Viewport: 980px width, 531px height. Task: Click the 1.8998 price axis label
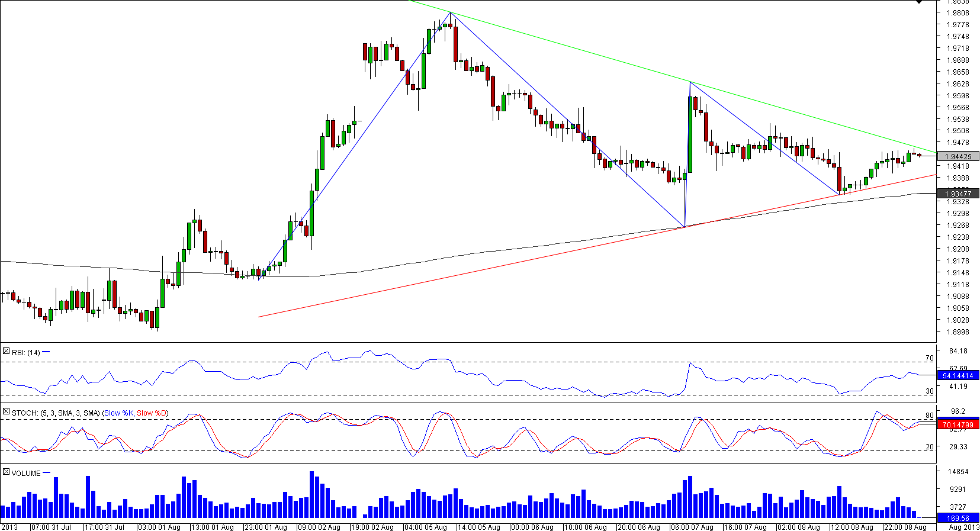click(957, 332)
